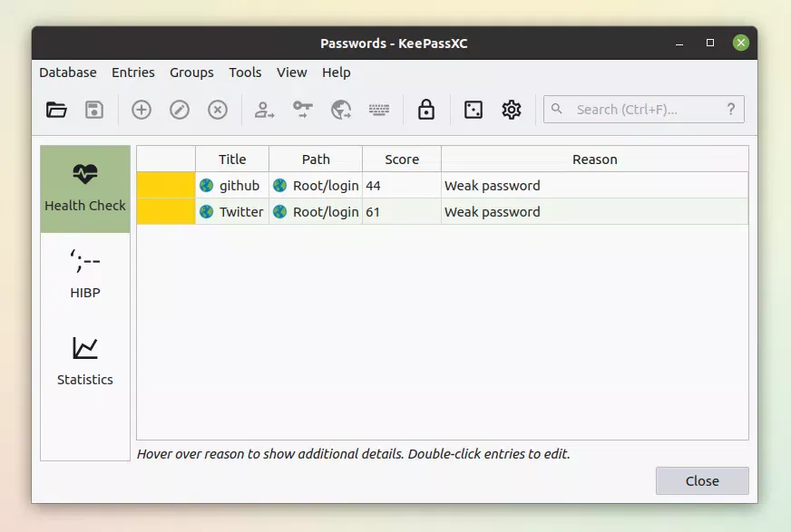Sort by the Path column header

tap(316, 160)
